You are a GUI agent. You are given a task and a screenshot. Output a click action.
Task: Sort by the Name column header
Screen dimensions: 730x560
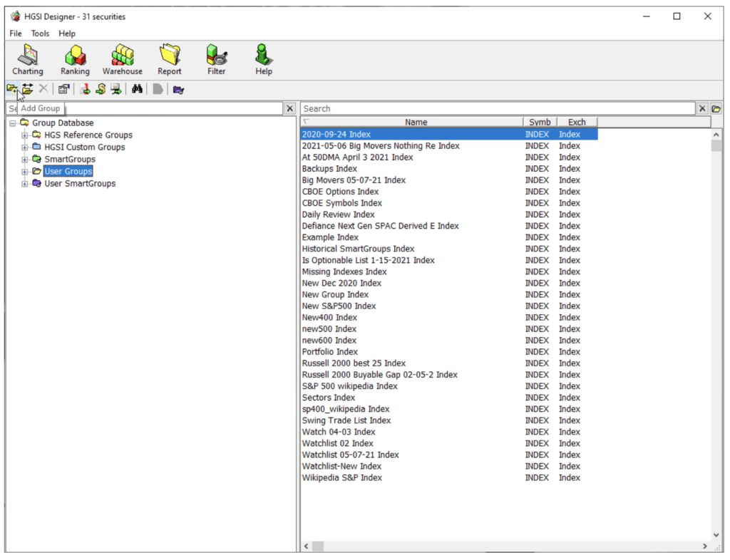click(x=412, y=122)
